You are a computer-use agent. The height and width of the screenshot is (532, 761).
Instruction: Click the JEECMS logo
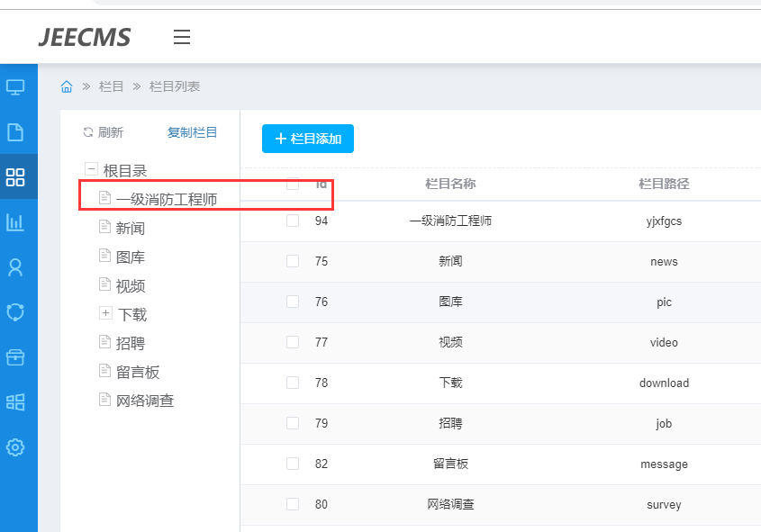85,37
